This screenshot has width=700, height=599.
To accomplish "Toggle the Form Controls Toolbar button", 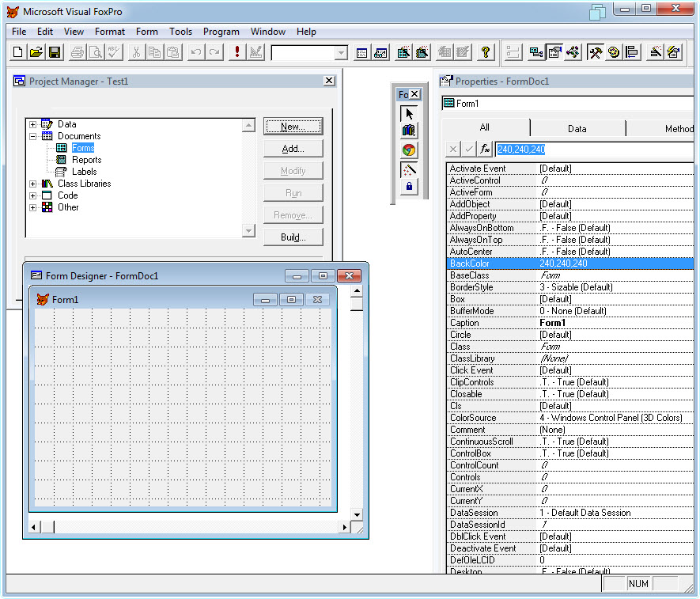I will click(x=595, y=53).
